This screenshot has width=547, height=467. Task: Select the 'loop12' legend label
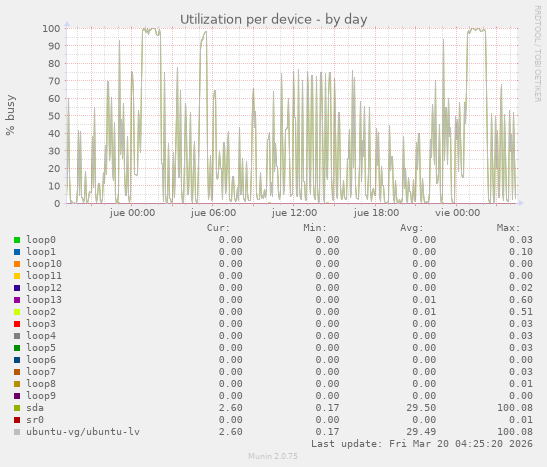click(44, 288)
